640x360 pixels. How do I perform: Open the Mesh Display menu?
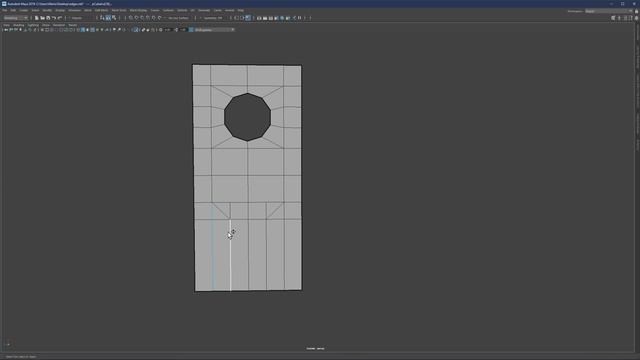(x=138, y=10)
